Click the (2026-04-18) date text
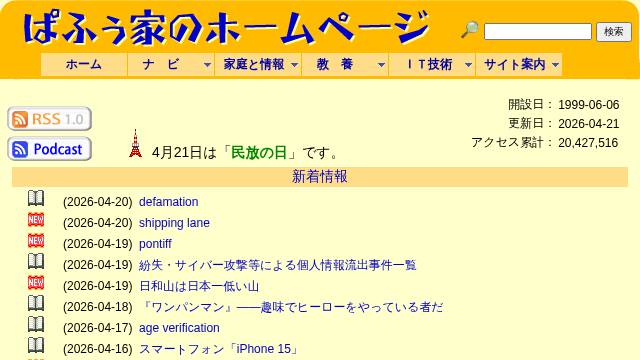 tap(98, 307)
